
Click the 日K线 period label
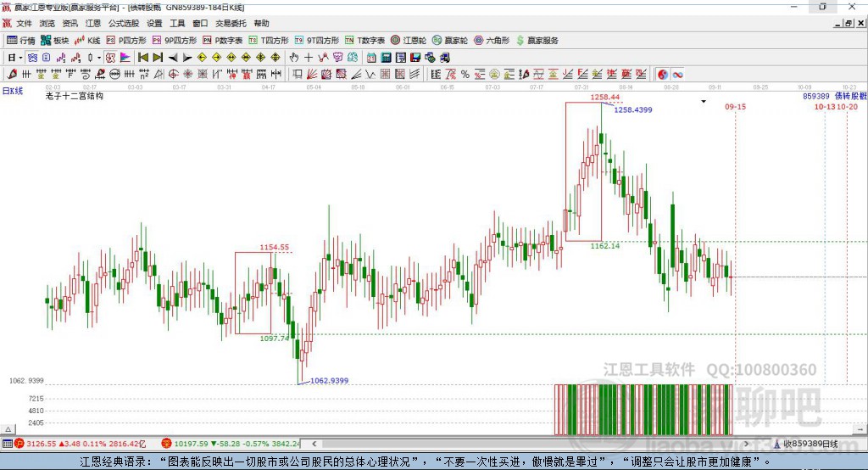pos(13,91)
